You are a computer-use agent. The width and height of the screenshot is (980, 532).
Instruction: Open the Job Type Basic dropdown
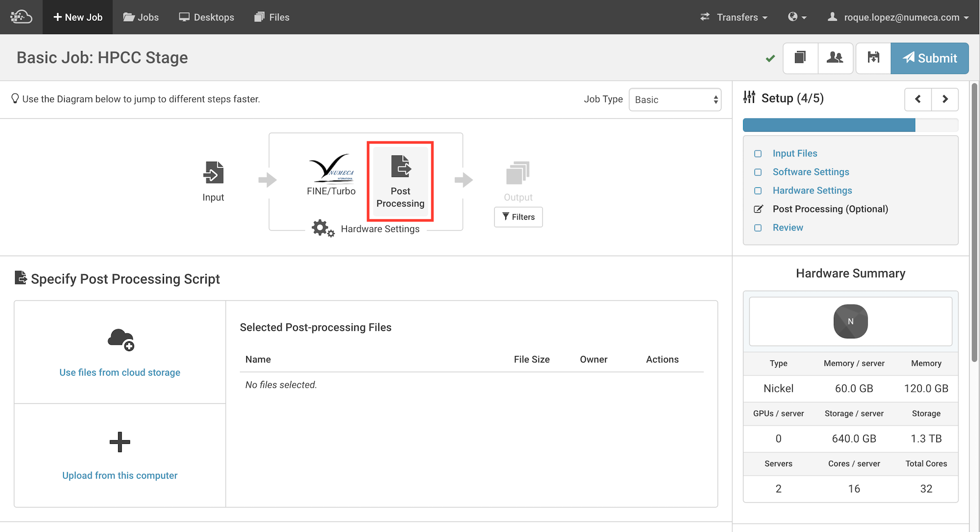click(x=675, y=100)
